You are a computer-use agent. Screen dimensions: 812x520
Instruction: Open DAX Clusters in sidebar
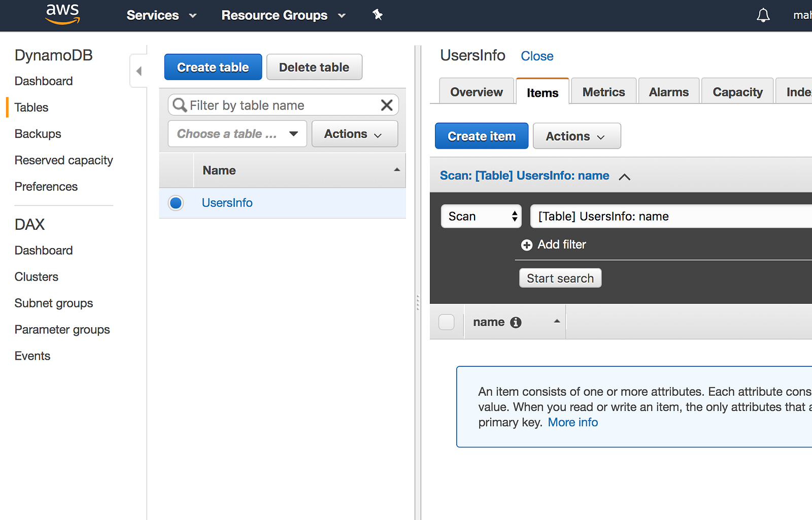(x=37, y=277)
